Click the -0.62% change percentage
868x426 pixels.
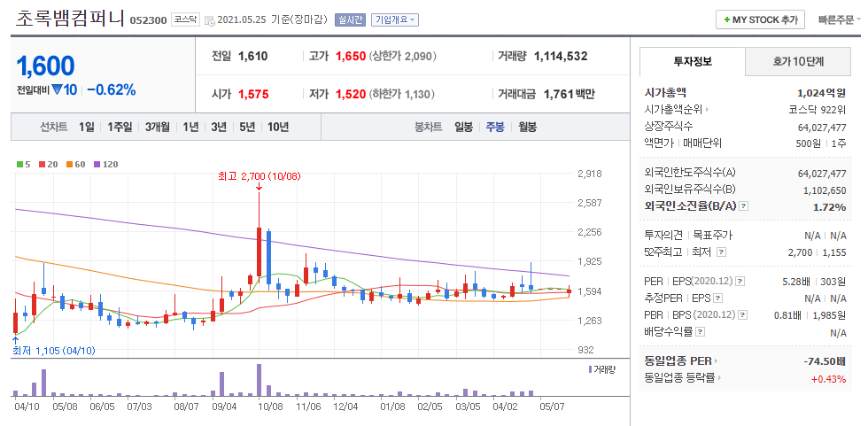[x=112, y=90]
